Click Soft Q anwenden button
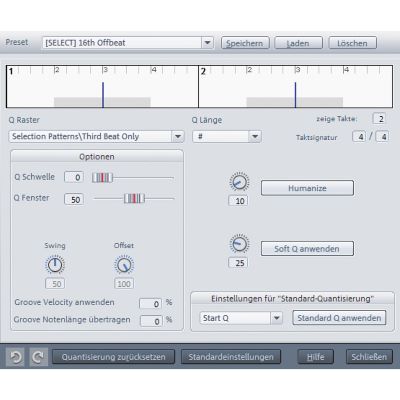 coord(307,249)
